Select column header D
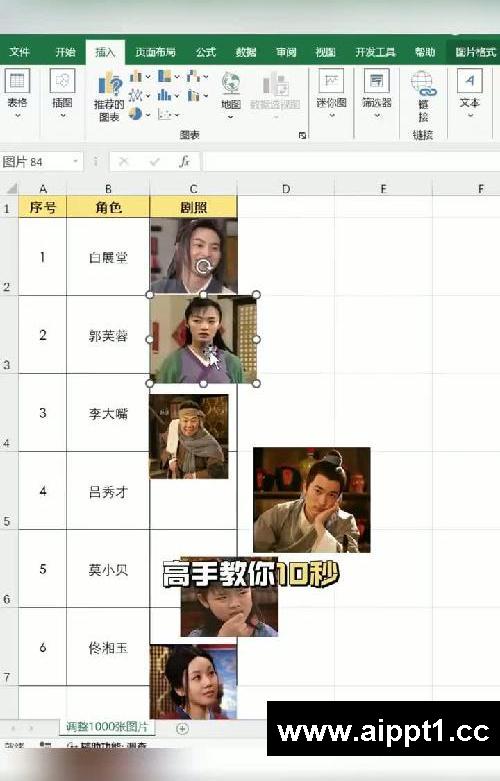The image size is (500, 781). 286,189
